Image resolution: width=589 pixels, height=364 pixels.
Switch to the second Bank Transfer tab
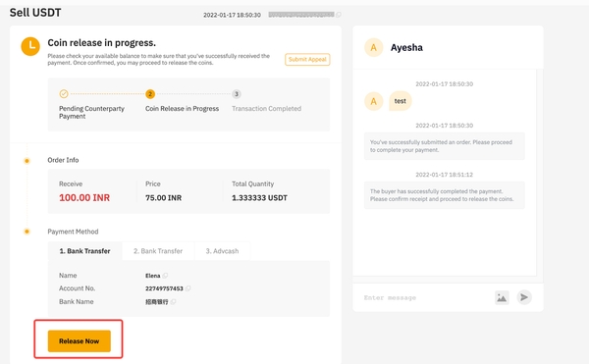[158, 251]
